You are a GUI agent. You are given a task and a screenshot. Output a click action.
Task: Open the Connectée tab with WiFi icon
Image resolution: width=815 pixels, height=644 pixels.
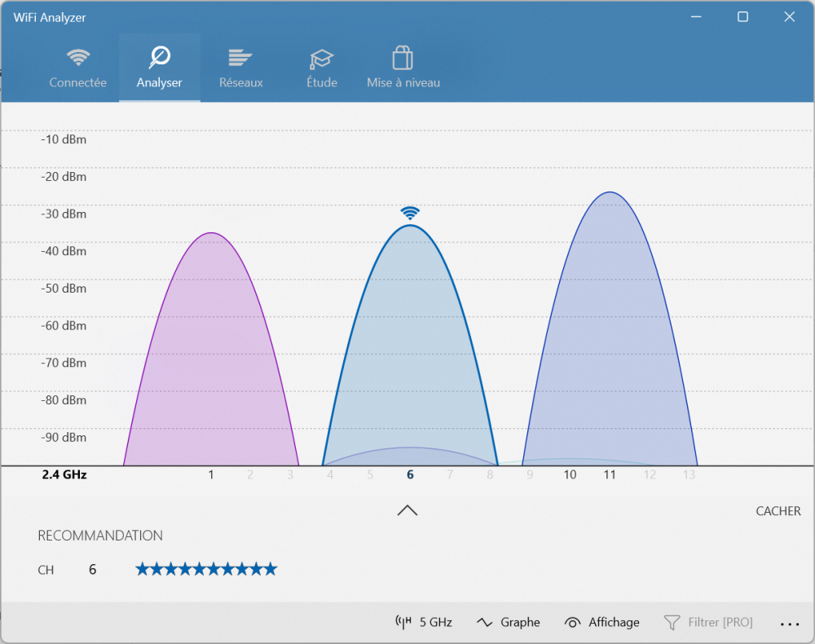pyautogui.click(x=77, y=67)
